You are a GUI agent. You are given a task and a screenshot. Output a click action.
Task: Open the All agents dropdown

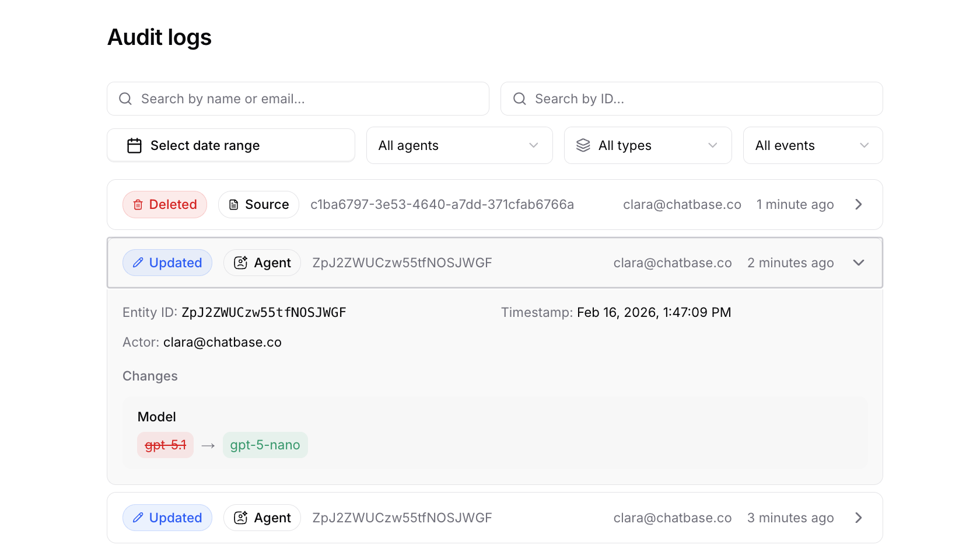pos(459,145)
